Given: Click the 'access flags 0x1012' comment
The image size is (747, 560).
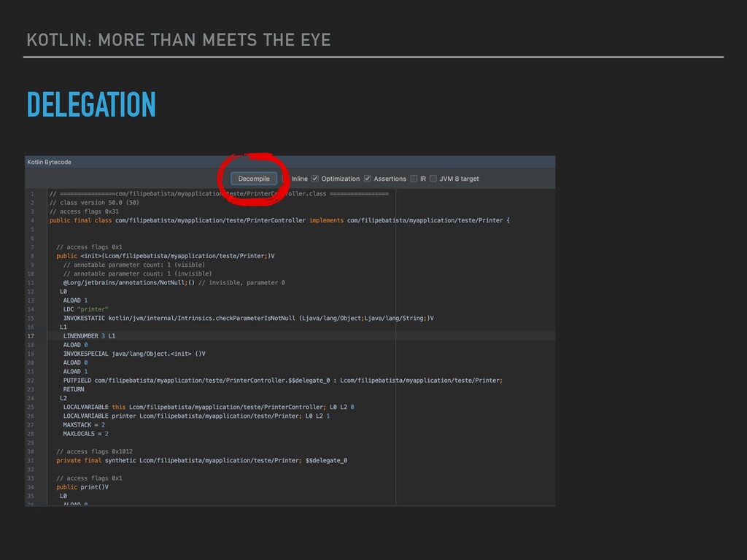Looking at the screenshot, I should (94, 451).
